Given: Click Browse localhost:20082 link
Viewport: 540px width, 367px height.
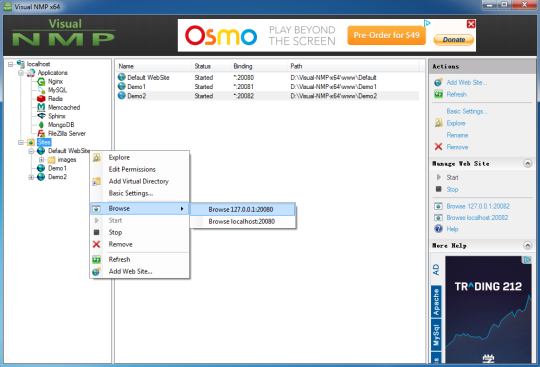Looking at the screenshot, I should pyautogui.click(x=477, y=218).
